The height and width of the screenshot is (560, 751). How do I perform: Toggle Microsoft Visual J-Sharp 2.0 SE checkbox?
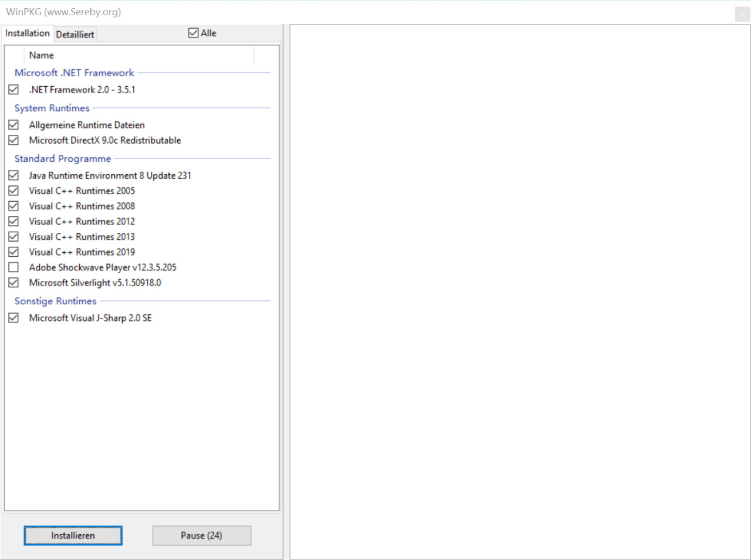pyautogui.click(x=13, y=317)
